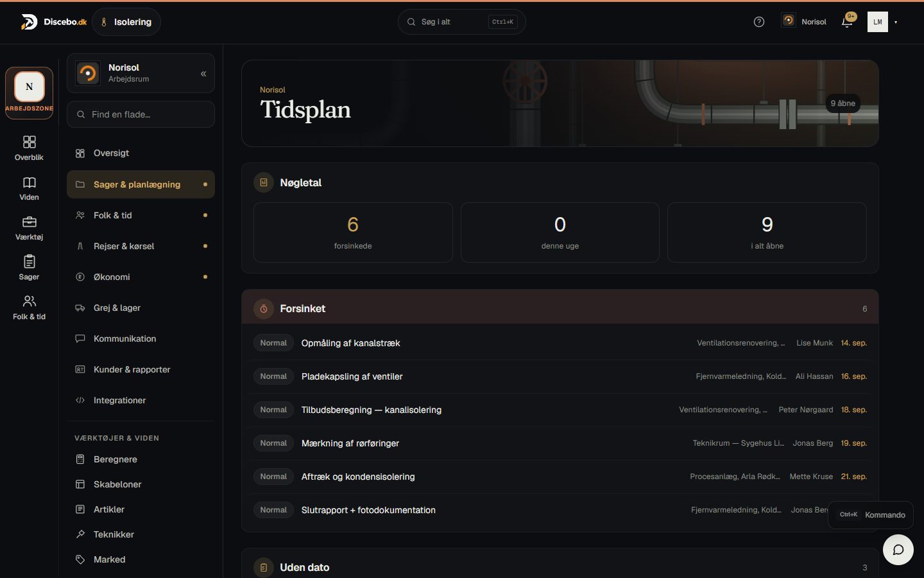Open Rejser & kørsel
This screenshot has height=578, width=924.
141,246
